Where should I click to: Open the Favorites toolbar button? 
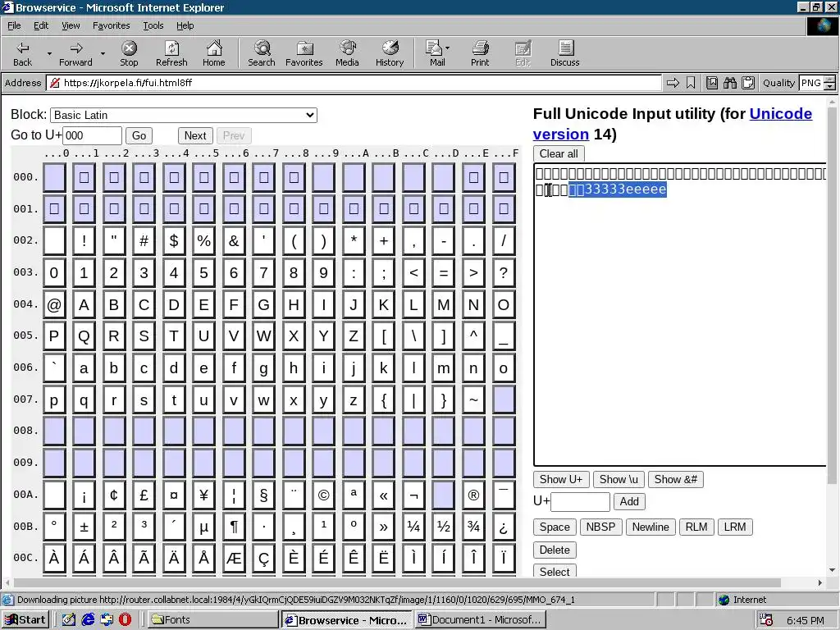[x=304, y=53]
